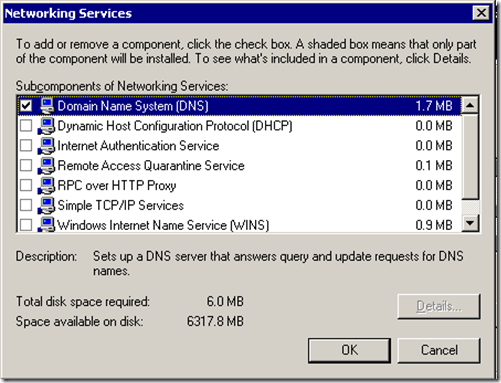
Task: Check the Dynamic Host Configuration Protocol checkbox
Action: coord(26,126)
